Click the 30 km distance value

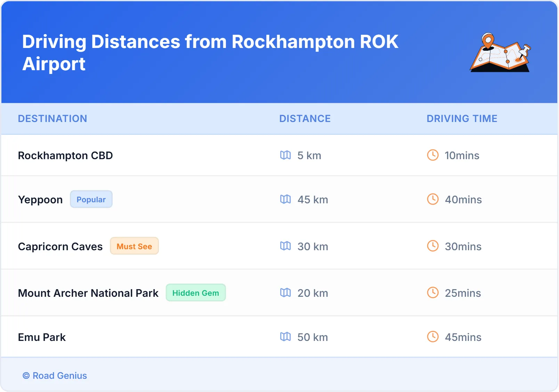(x=313, y=246)
